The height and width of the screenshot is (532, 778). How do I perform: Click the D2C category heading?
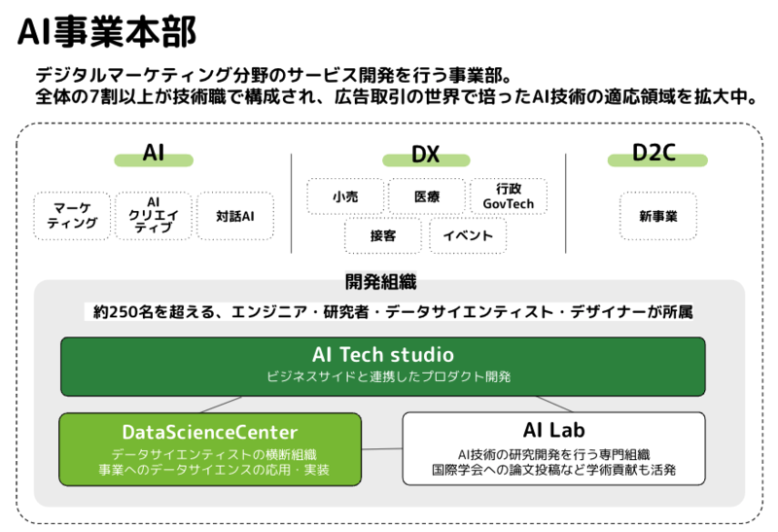pos(654,153)
